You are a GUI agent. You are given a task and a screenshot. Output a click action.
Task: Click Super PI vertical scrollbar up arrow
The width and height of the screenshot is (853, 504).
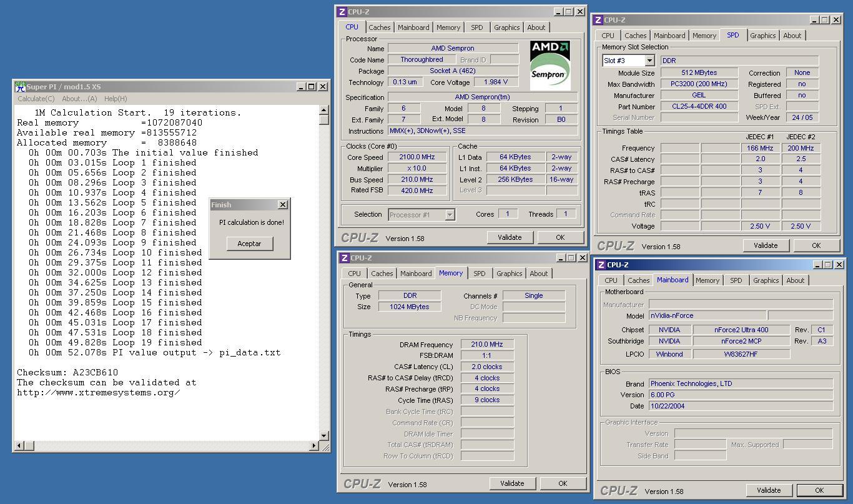[323, 111]
